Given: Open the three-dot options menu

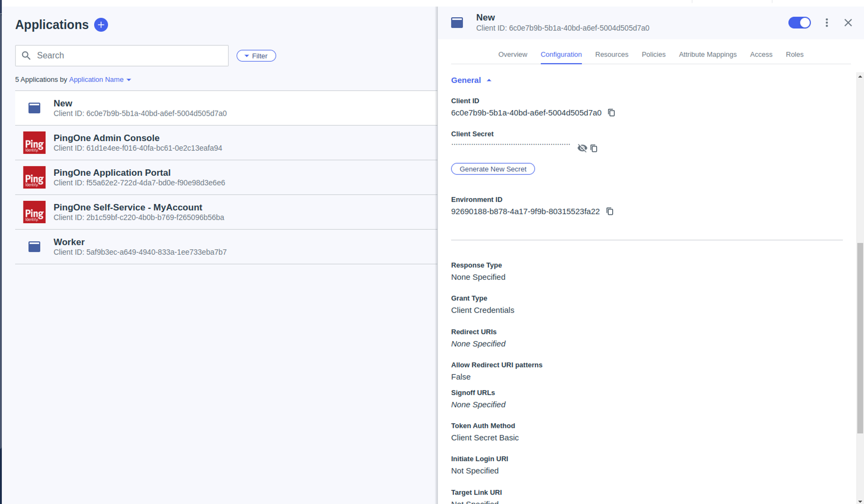Looking at the screenshot, I should (x=826, y=23).
